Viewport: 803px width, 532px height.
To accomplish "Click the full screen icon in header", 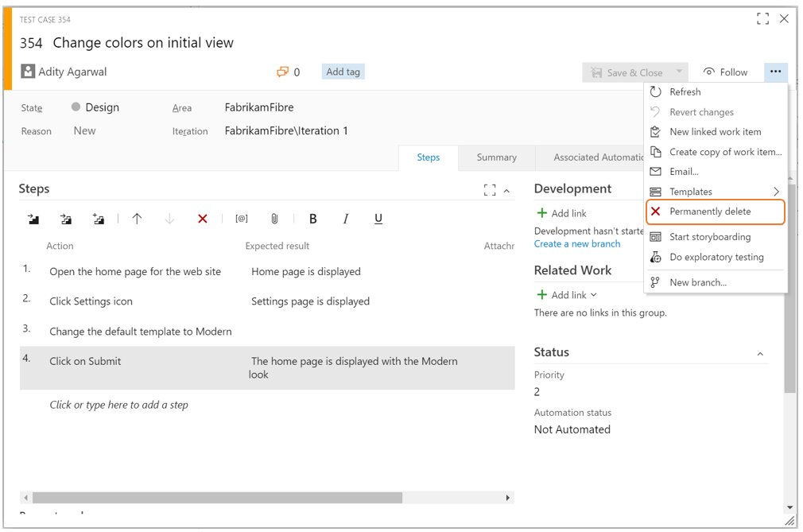I will tap(762, 19).
